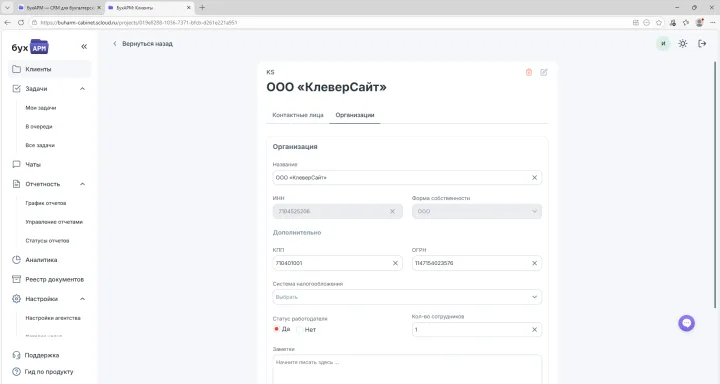The width and height of the screenshot is (720, 384).
Task: Click the page vertical scrollbar
Action: 714,185
